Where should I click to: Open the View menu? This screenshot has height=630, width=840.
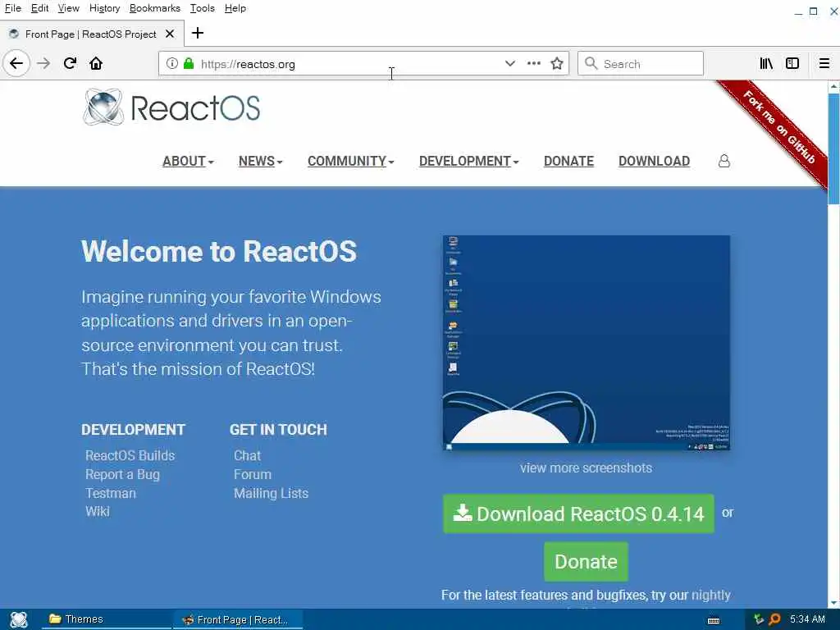point(69,8)
